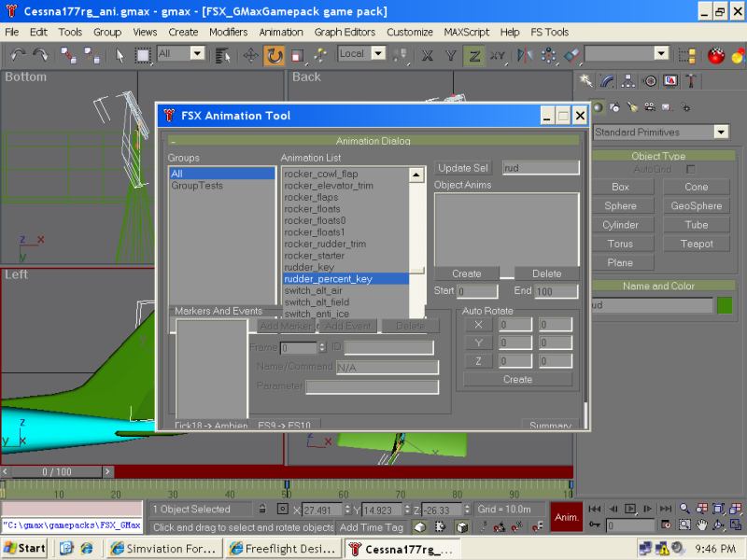Click the Update Sel button
The image size is (747, 560).
463,168
